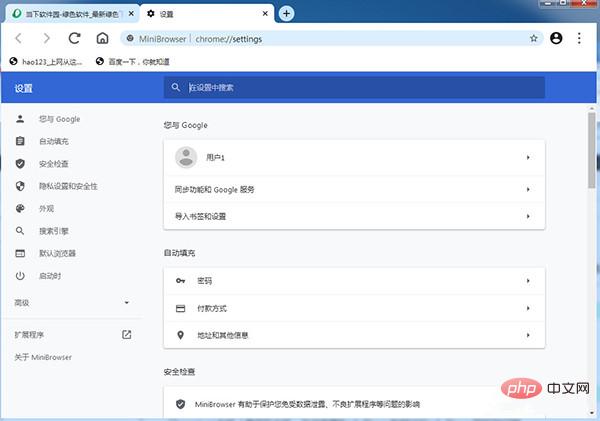Switch to the 当下软件园 tab
The height and width of the screenshot is (421, 600).
(x=73, y=14)
